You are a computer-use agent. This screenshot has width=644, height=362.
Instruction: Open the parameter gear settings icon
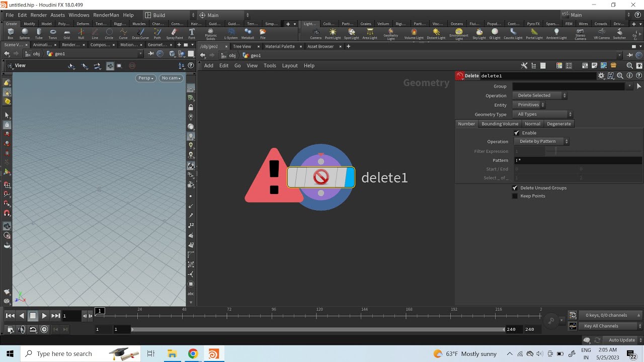(x=601, y=76)
